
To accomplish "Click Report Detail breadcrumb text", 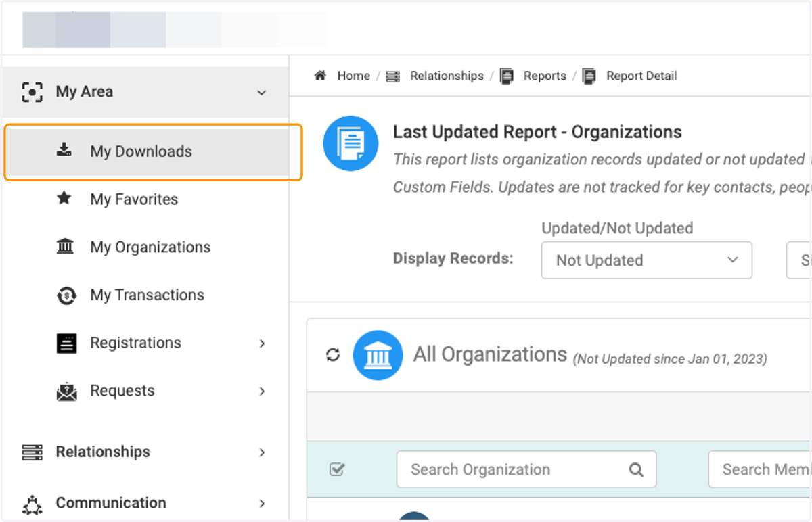I will coord(641,76).
